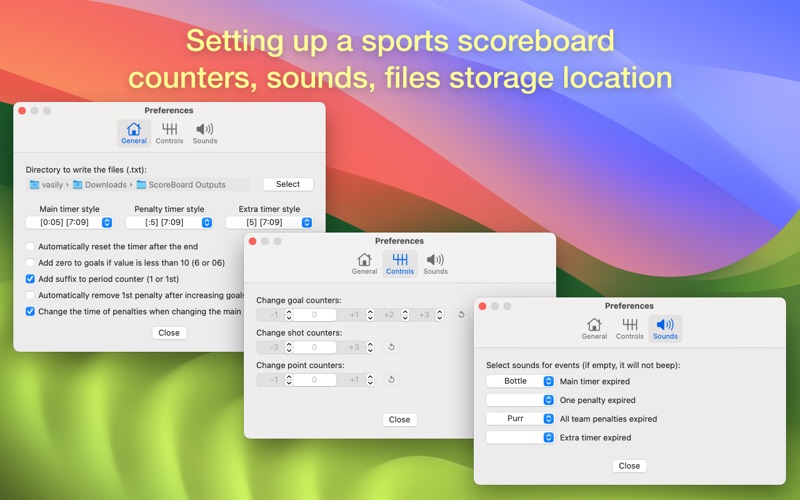Viewport: 800px width, 500px height.
Task: Click the +3 stepper for shot counters
Action: [370, 347]
